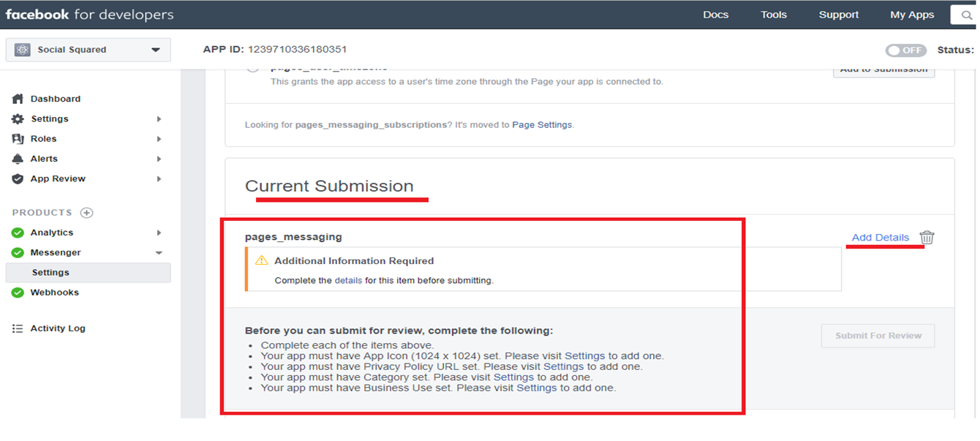Click the App Review shield icon

point(18,179)
